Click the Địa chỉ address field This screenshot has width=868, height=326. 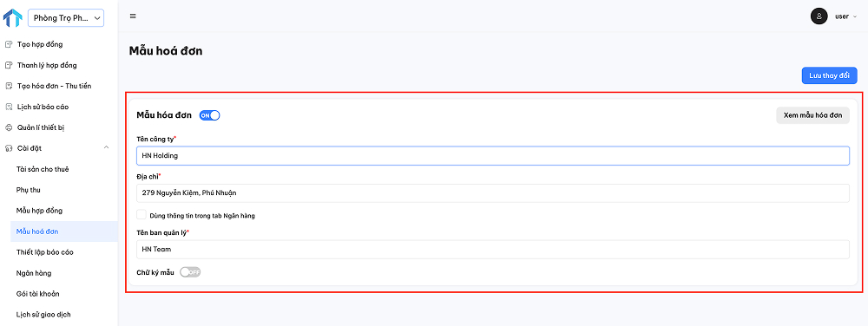493,192
